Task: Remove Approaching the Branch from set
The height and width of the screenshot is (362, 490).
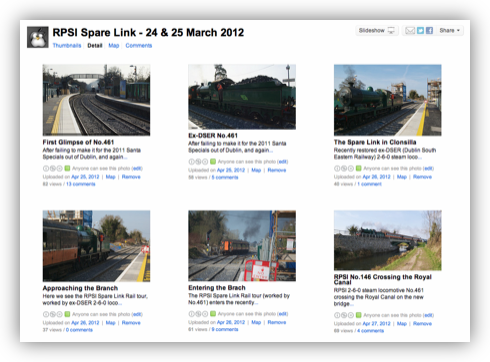Action: click(131, 323)
